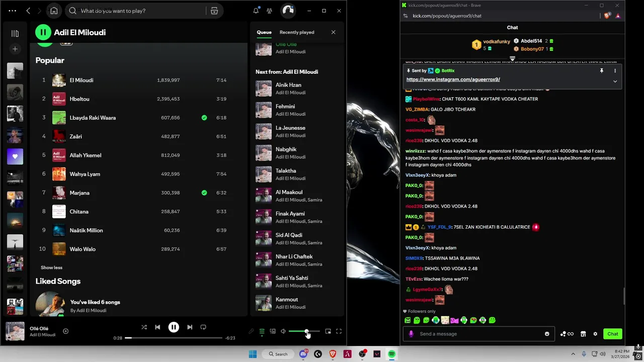Screen dimensions: 644x362
Task: Click the Send a message chat field
Action: click(x=478, y=334)
